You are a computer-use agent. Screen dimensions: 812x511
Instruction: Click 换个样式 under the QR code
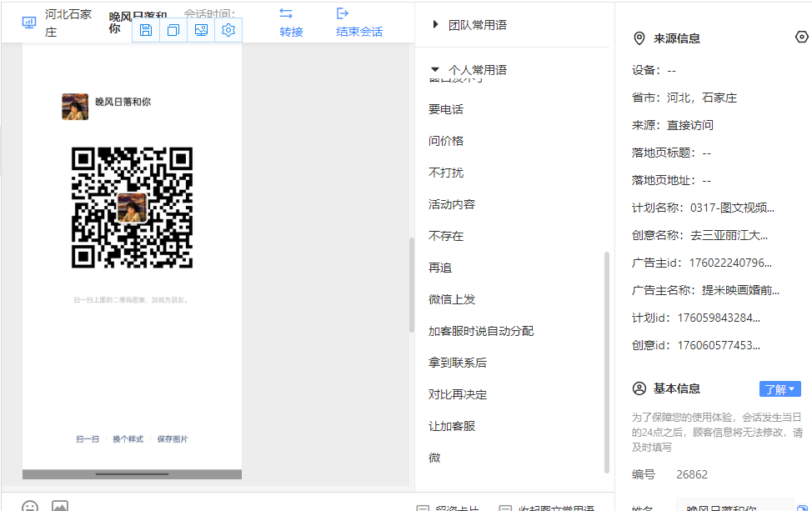click(128, 439)
